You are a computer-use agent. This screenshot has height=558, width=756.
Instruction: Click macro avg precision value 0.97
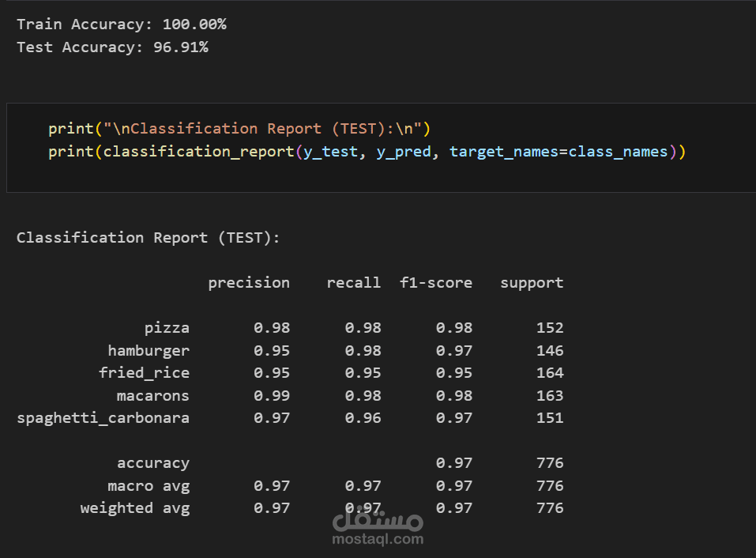(x=272, y=485)
